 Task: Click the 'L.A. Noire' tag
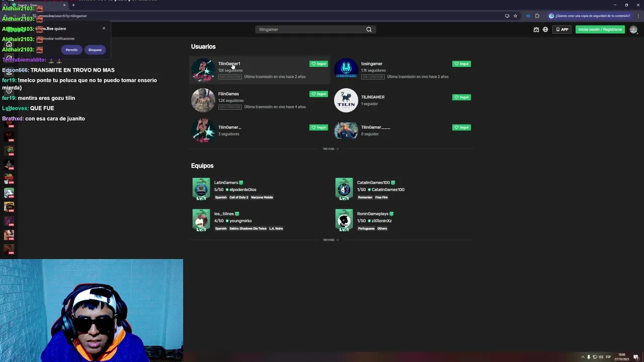pyautogui.click(x=276, y=228)
